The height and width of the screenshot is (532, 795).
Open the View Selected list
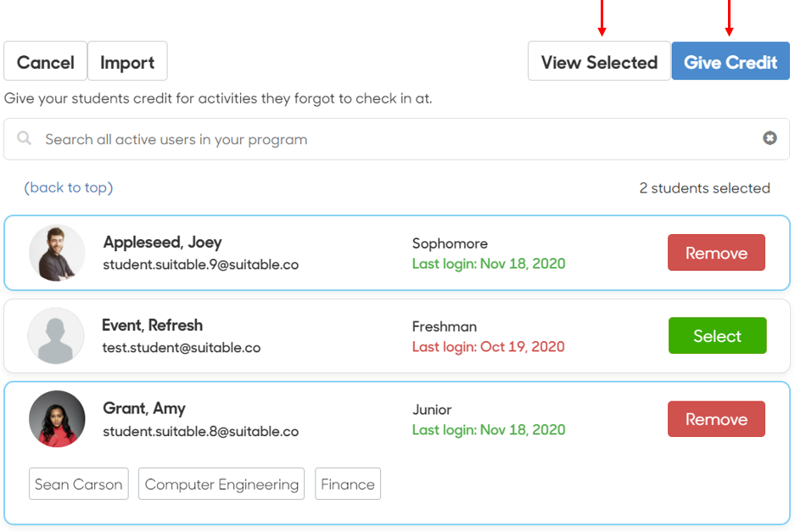(599, 61)
